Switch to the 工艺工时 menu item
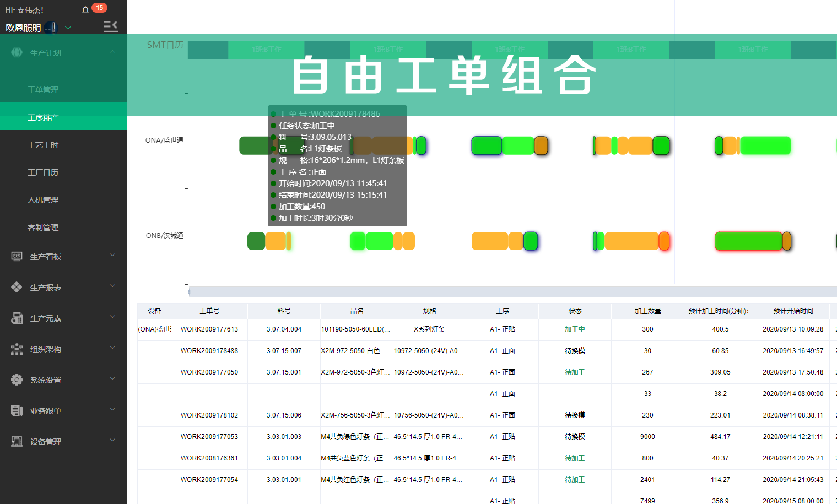This screenshot has height=504, width=837. tap(42, 144)
